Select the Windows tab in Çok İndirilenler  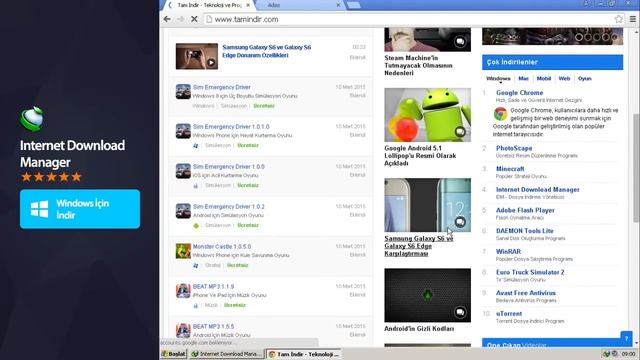(x=498, y=78)
